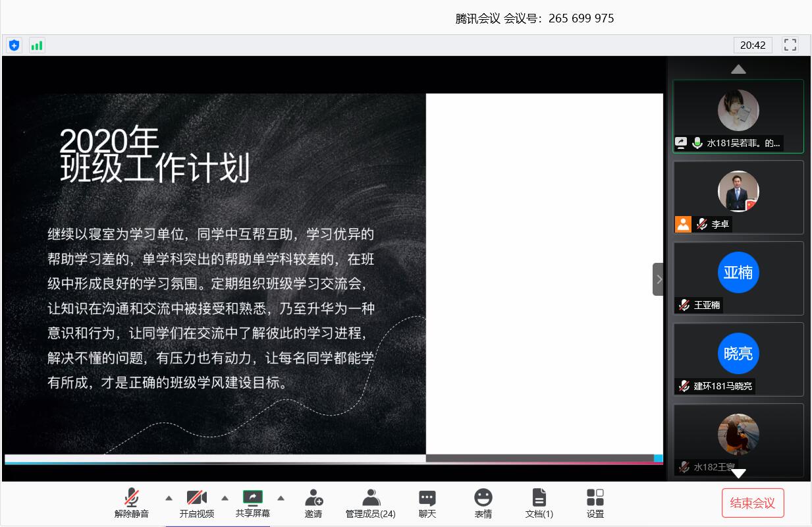The height and width of the screenshot is (527, 812).
Task: Open the Emoji (表情) reactions
Action: [483, 503]
